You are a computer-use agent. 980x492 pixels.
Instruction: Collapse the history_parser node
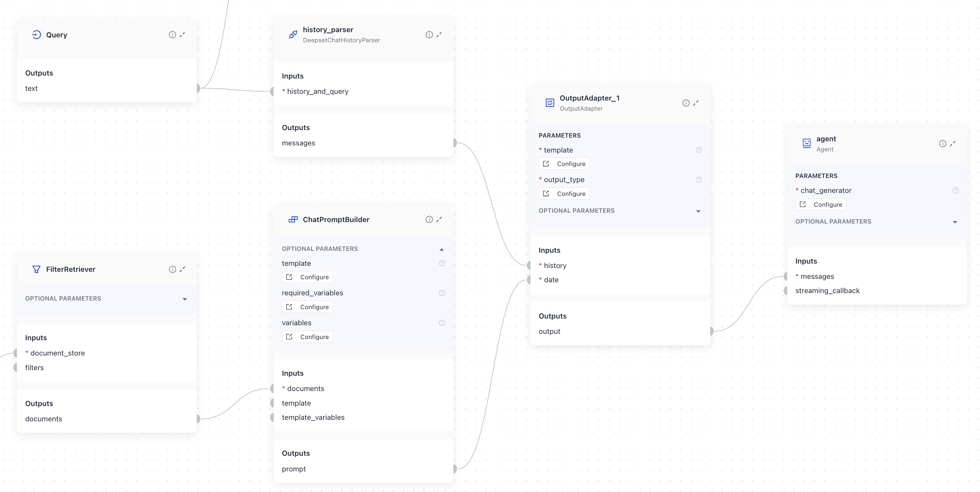pyautogui.click(x=440, y=35)
